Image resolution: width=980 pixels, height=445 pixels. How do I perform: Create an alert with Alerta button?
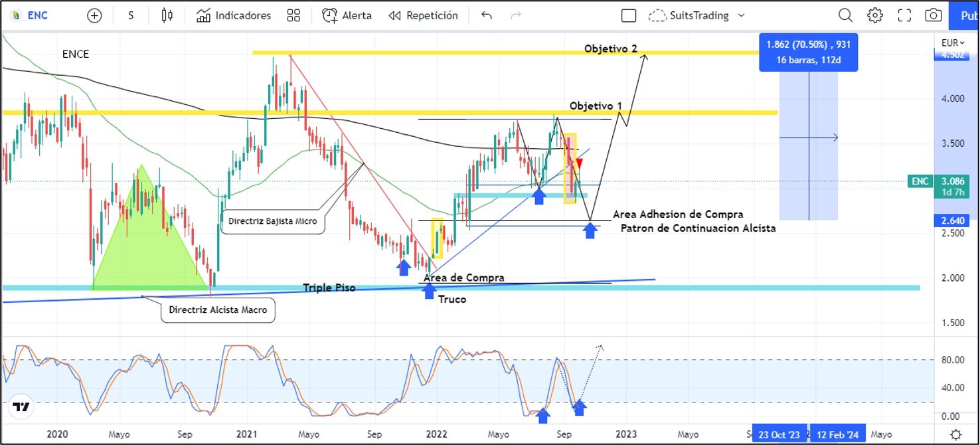tap(347, 15)
